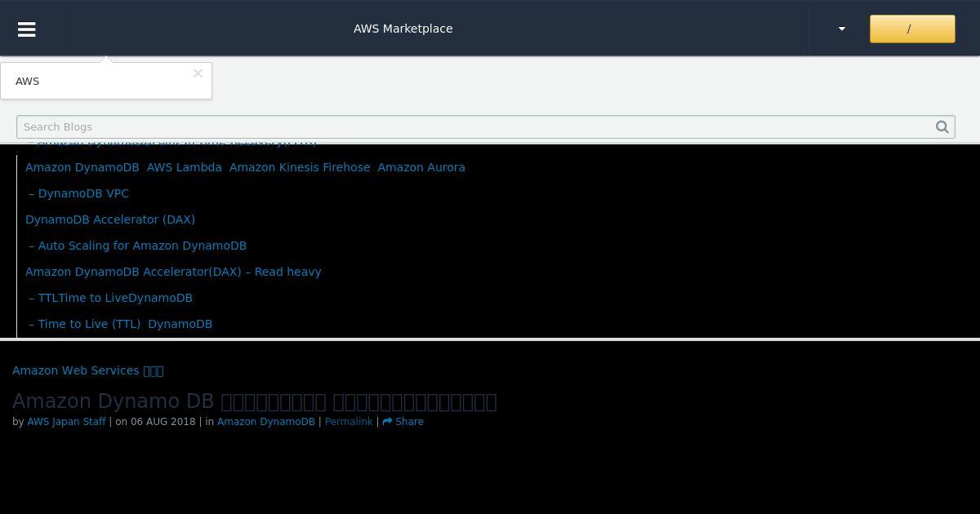This screenshot has width=980, height=514.
Task: Open DynamoDB Accelerator (DAX) link
Action: coord(110,219)
